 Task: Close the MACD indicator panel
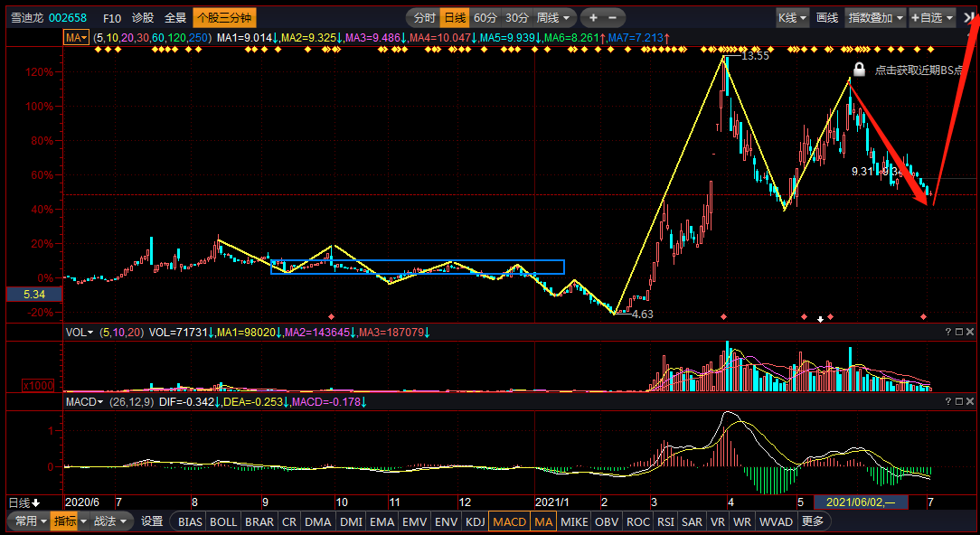point(971,401)
